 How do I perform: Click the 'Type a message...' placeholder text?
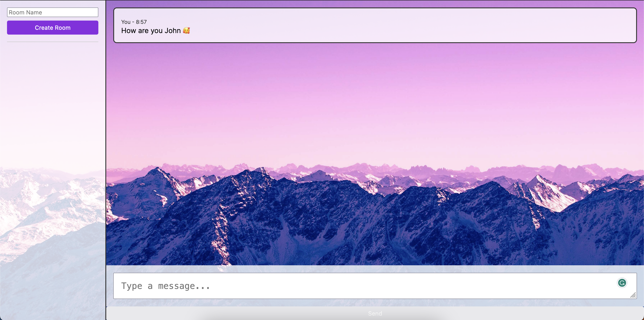166,286
